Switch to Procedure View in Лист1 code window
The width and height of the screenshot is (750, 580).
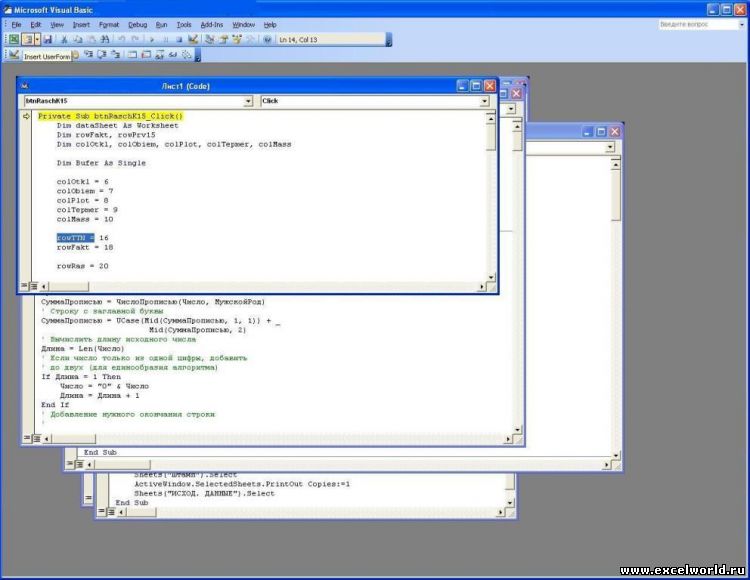point(25,286)
